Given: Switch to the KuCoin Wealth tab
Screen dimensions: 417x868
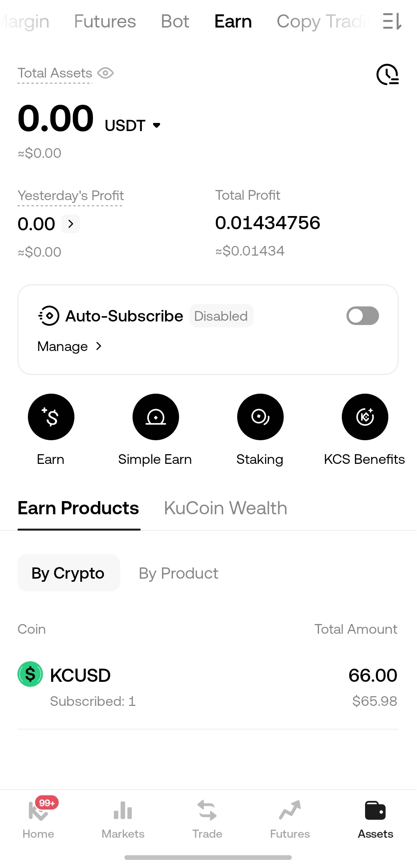Looking at the screenshot, I should pos(226,508).
